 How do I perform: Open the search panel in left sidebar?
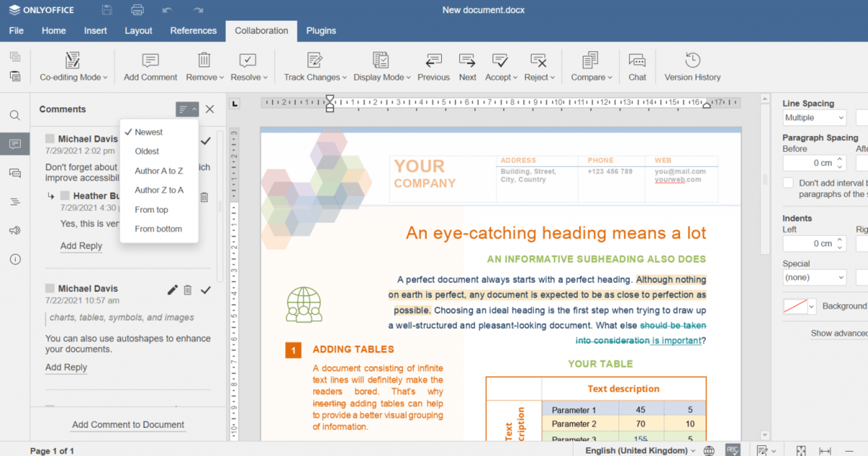tap(14, 114)
